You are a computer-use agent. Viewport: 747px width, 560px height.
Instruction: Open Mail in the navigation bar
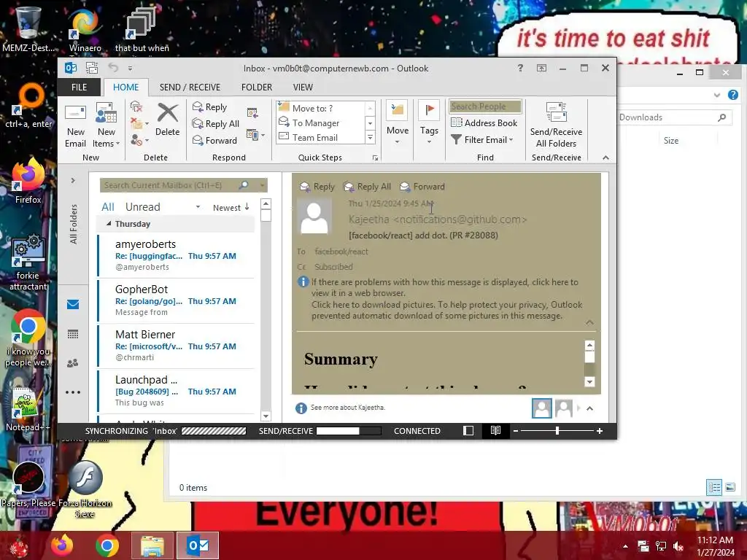(x=73, y=304)
